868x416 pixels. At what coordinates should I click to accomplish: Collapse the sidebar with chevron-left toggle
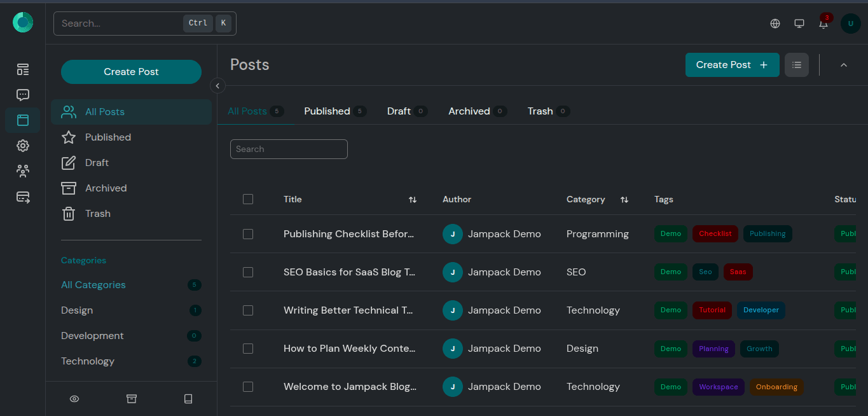point(217,85)
